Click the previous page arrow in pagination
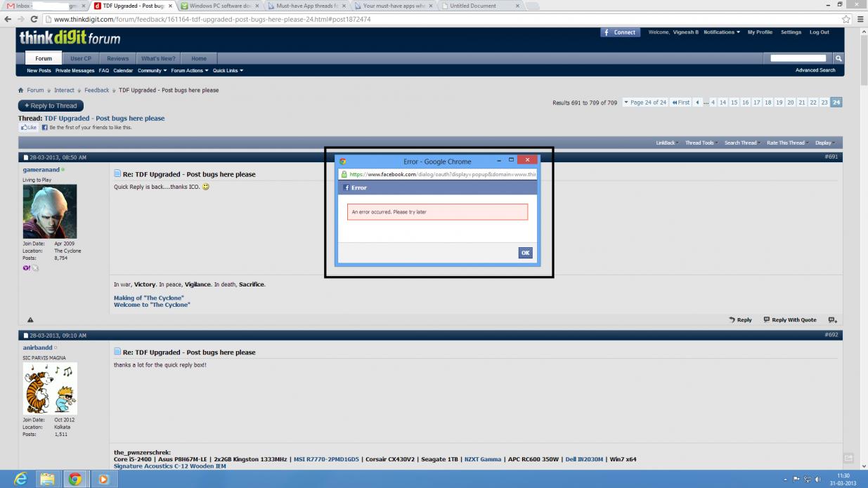Image resolution: width=868 pixels, height=488 pixels. click(697, 103)
